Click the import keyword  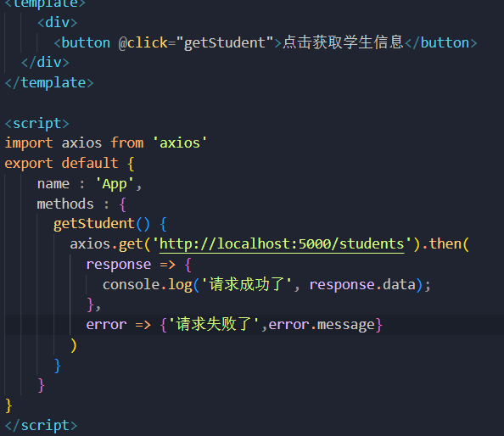29,143
